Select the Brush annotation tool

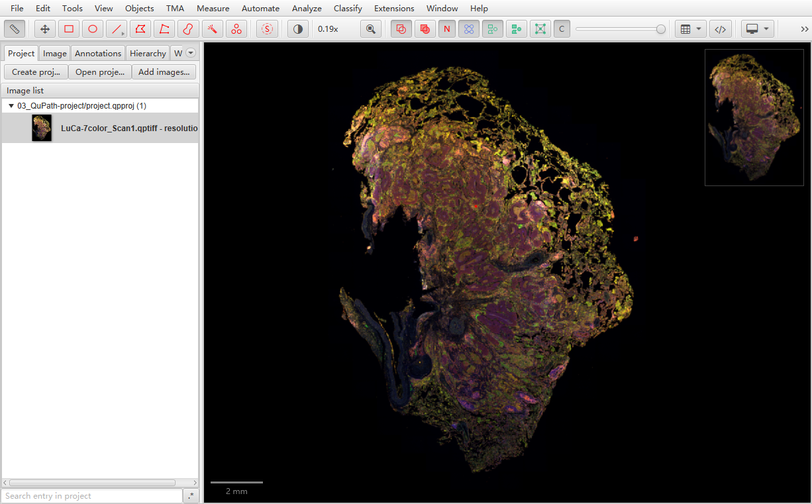pyautogui.click(x=188, y=29)
